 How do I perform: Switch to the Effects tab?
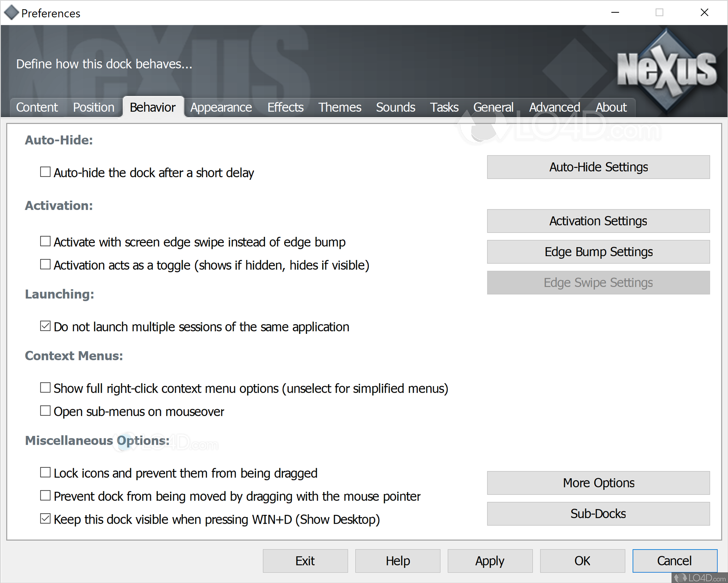285,107
